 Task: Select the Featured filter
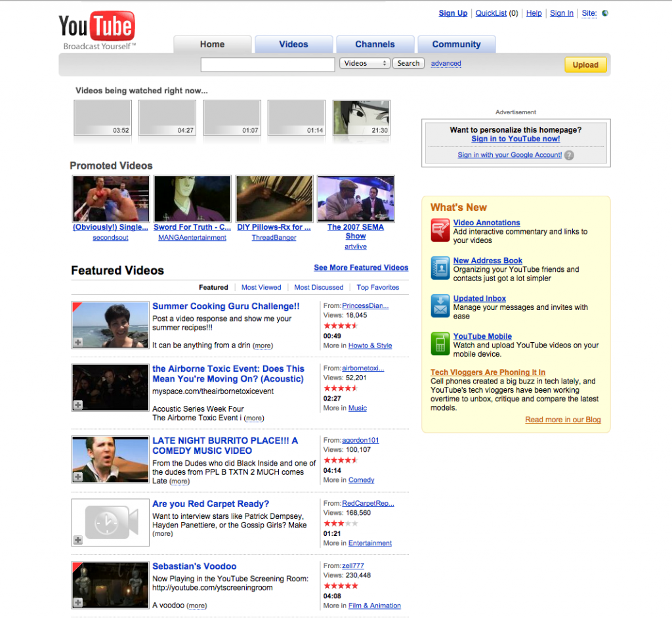pos(213,288)
